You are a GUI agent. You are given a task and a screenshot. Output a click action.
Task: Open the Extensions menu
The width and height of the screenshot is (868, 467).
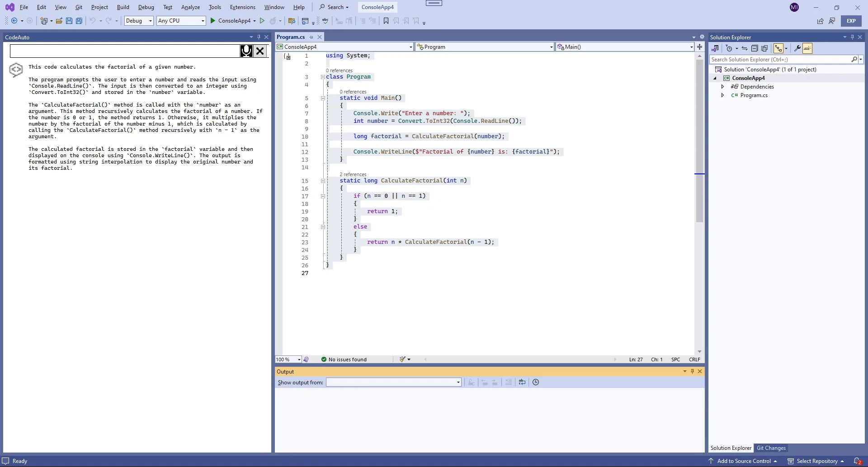243,7
